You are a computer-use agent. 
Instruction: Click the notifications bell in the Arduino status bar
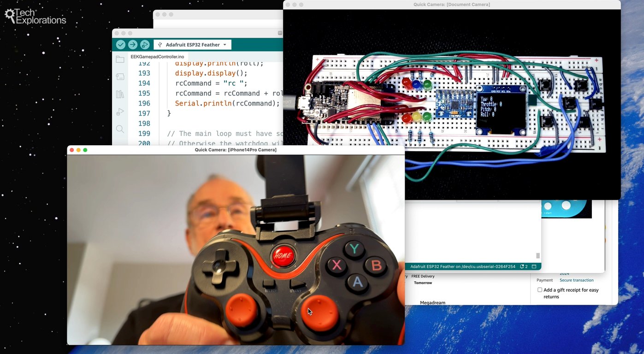click(x=524, y=266)
